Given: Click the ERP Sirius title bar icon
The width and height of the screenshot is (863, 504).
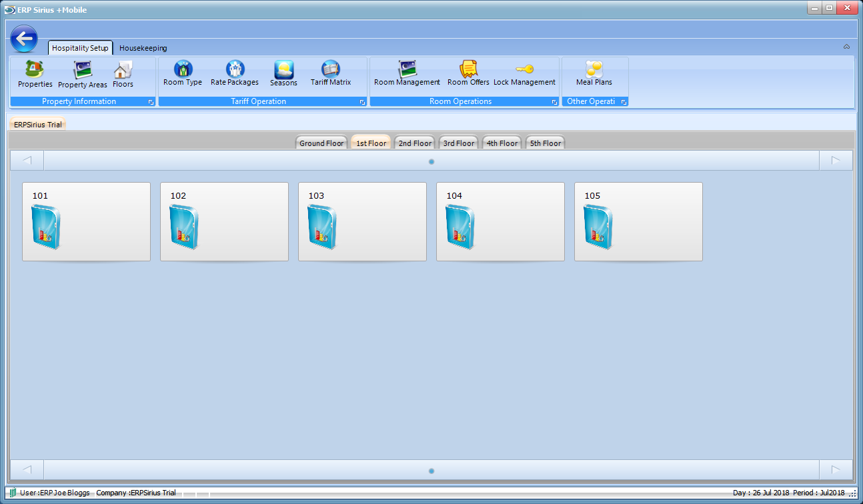Looking at the screenshot, I should (x=10, y=10).
